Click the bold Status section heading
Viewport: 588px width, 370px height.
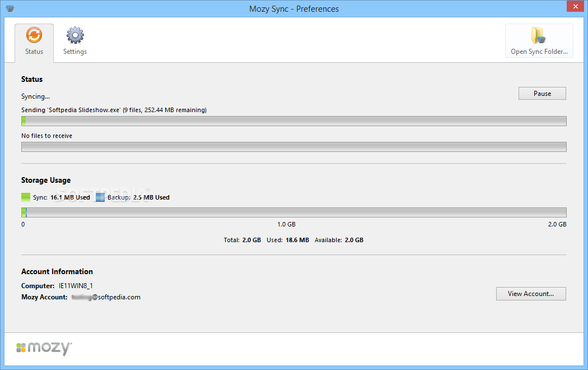(32, 80)
